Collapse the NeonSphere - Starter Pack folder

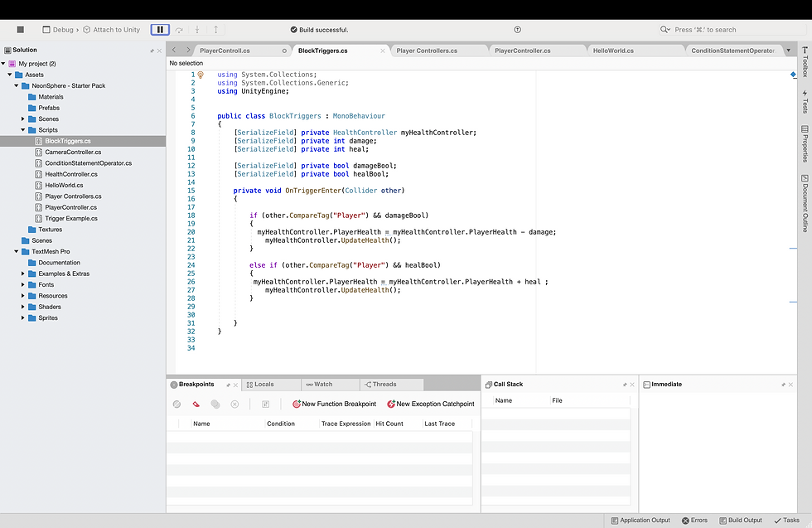pyautogui.click(x=16, y=86)
